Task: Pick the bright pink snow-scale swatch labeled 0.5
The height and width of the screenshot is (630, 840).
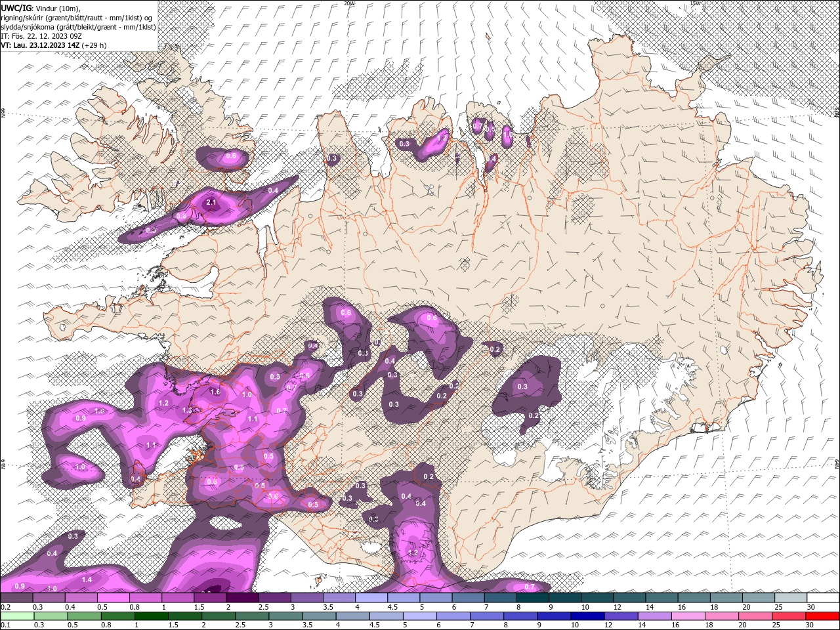Action: point(114,598)
